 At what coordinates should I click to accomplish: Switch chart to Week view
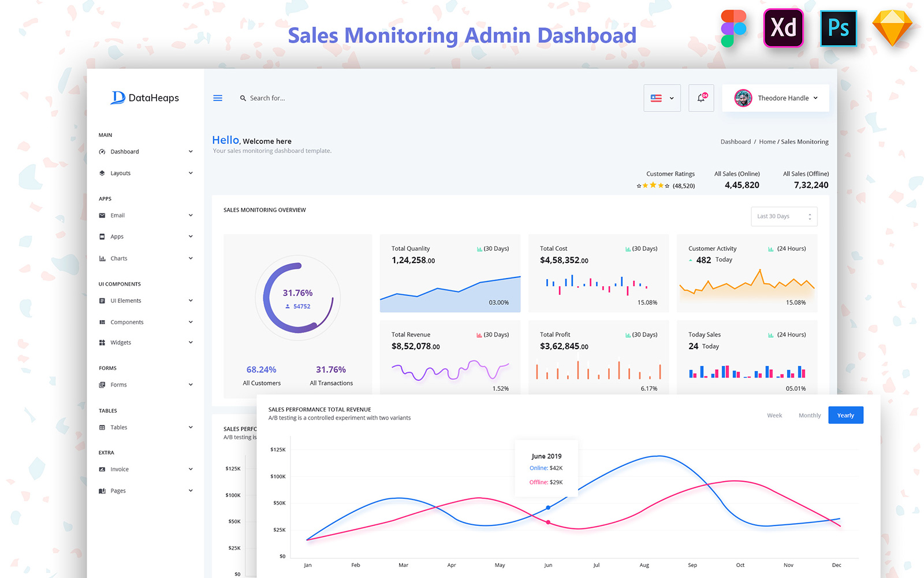tap(774, 415)
